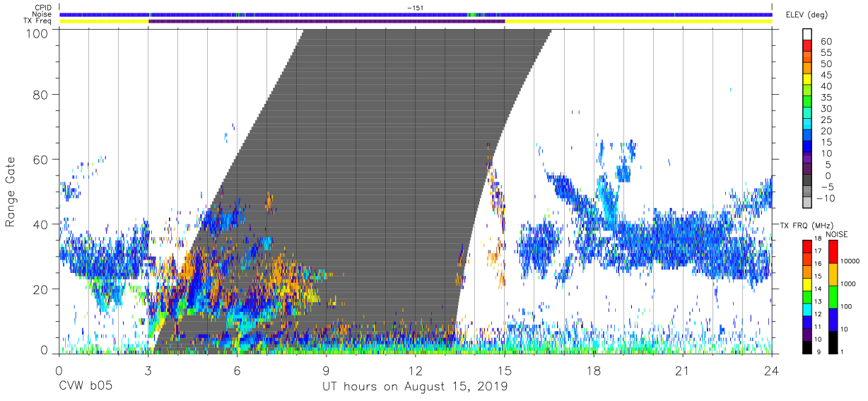Click the '-5' ELEV colorbar label
868x401 pixels.
click(826, 187)
